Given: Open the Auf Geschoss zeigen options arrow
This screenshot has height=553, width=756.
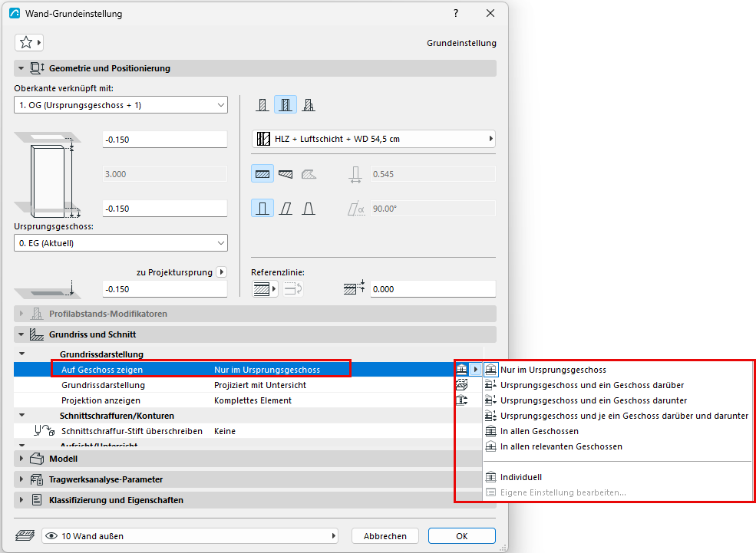Looking at the screenshot, I should point(475,370).
